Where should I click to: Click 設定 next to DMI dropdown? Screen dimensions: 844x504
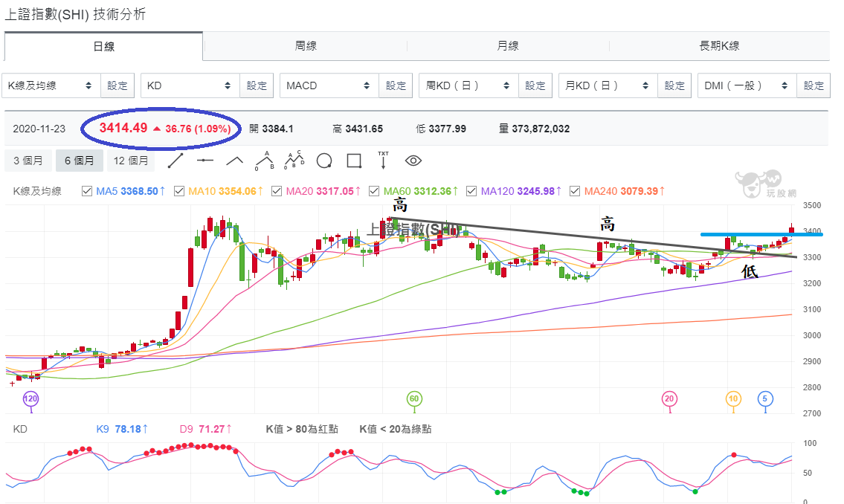pos(814,85)
